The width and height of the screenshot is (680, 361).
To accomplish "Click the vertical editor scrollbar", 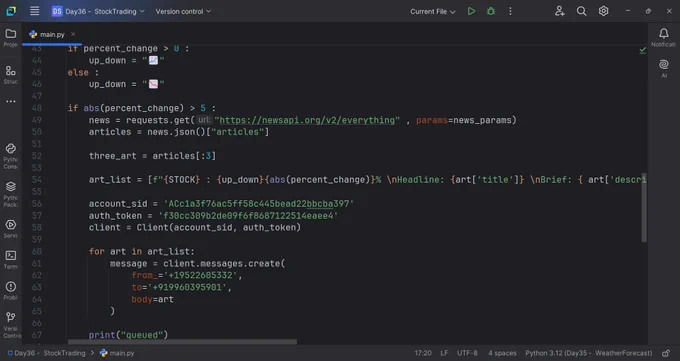I will (644, 207).
